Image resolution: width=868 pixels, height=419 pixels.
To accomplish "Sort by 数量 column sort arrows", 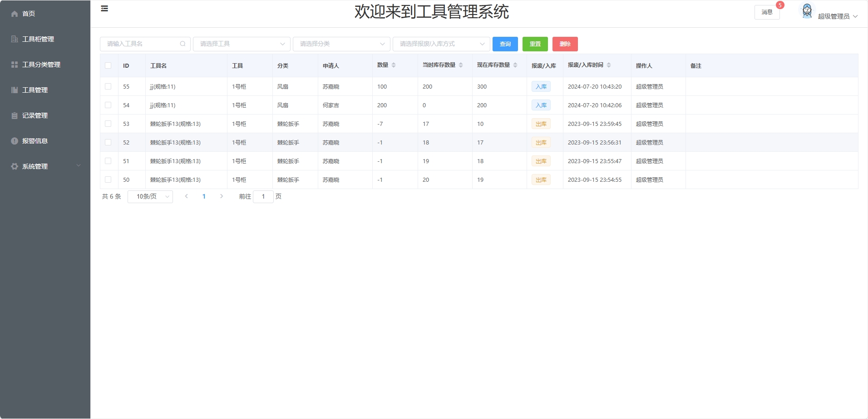I will tap(394, 65).
